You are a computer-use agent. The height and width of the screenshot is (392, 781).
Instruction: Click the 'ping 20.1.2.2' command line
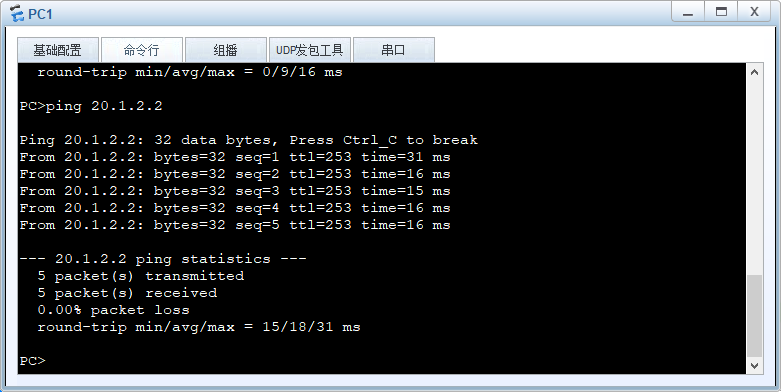pyautogui.click(x=91, y=106)
